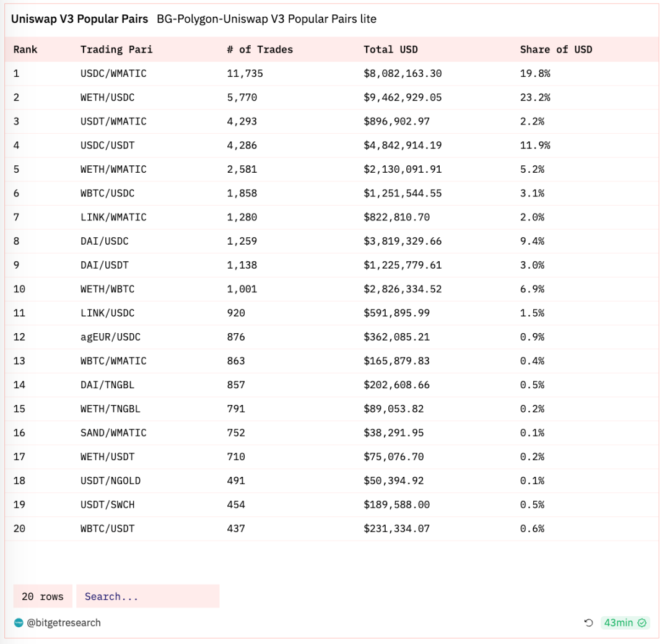This screenshot has width=662, height=644.
Task: Click the refresh query icon
Action: pyautogui.click(x=588, y=623)
